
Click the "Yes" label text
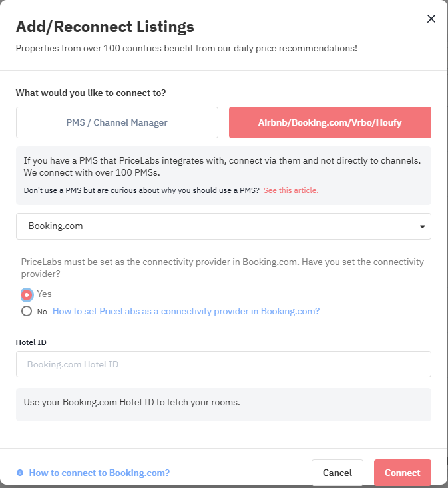[x=44, y=294]
